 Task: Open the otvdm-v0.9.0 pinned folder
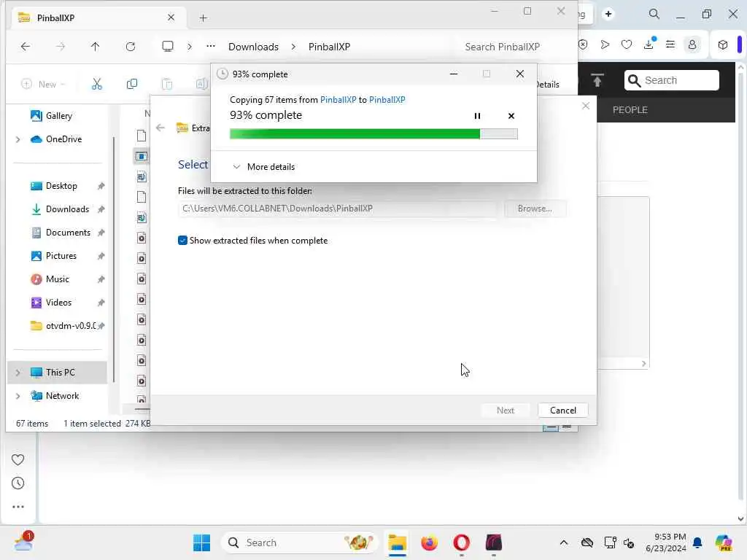point(63,326)
